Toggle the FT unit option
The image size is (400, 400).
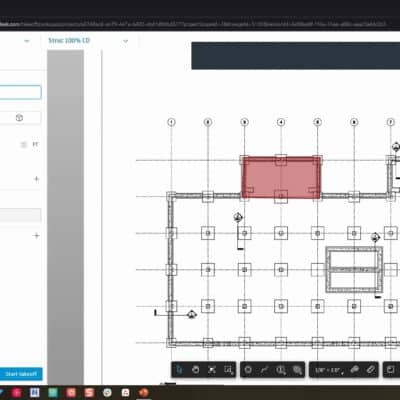pyautogui.click(x=35, y=144)
